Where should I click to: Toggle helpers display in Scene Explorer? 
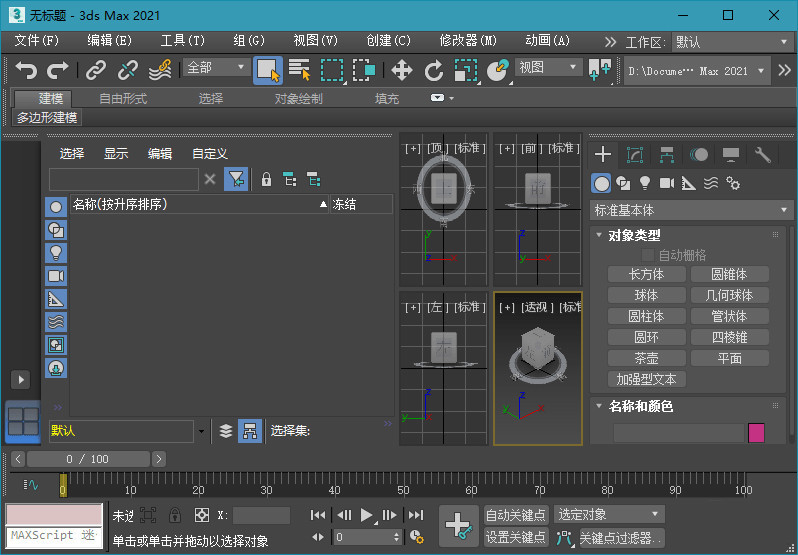tap(55, 299)
